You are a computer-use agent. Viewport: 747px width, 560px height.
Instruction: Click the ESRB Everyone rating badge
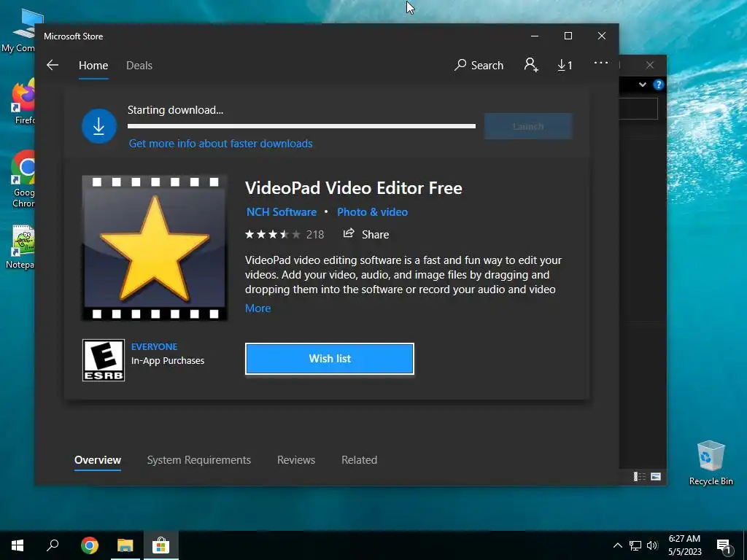(104, 360)
